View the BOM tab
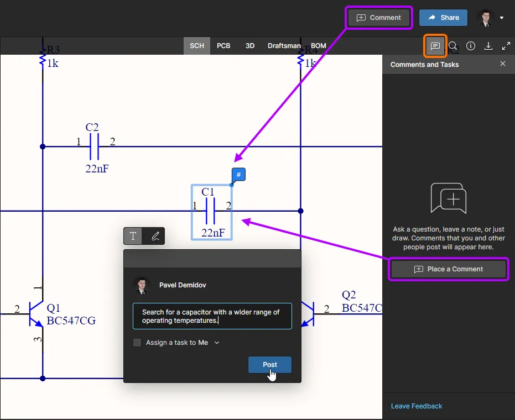515x420 pixels. point(318,46)
